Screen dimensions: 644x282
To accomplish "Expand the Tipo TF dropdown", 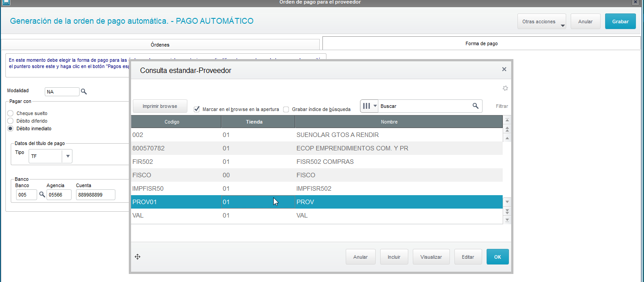I will coord(68,156).
